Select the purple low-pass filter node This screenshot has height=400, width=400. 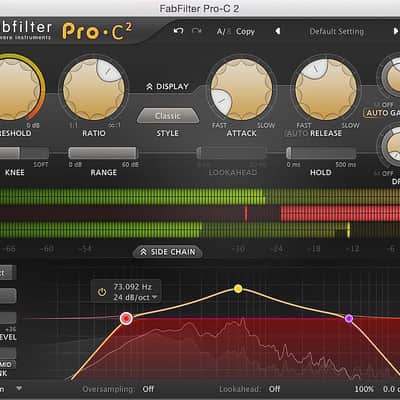pyautogui.click(x=349, y=319)
